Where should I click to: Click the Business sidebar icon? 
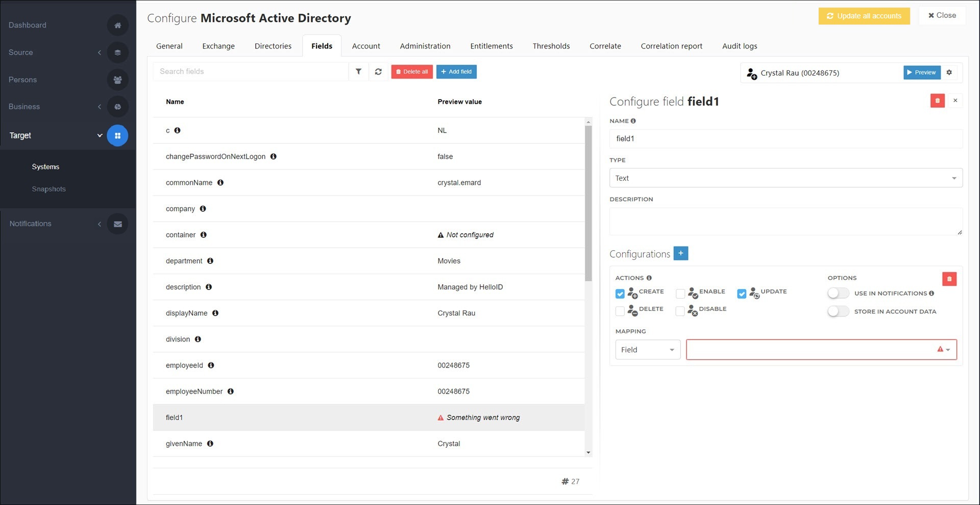tap(117, 107)
